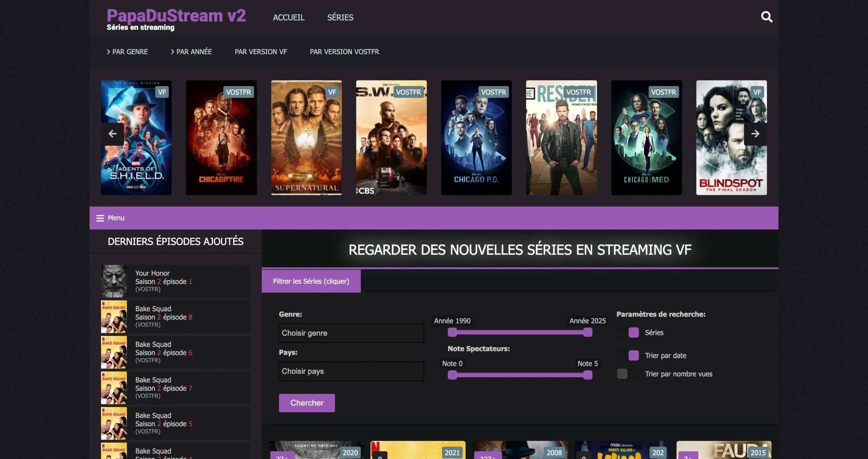The image size is (868, 459).
Task: Click the carousel next arrow
Action: point(755,134)
